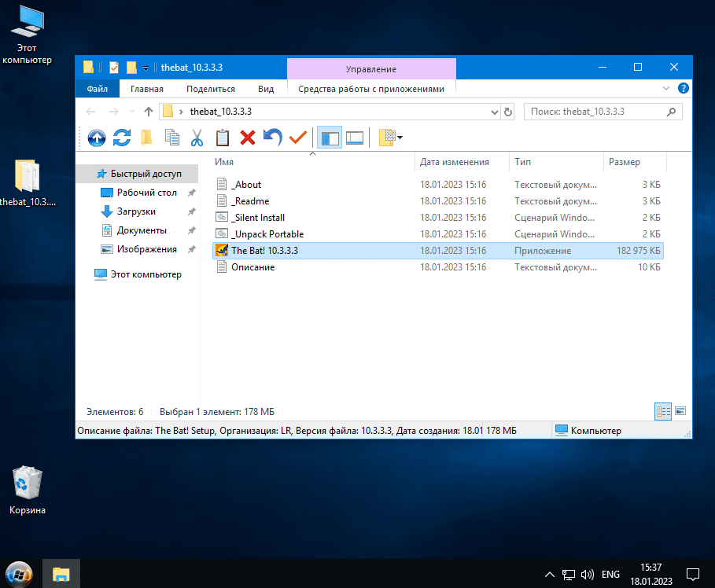Screen dimensions: 715x588
Task: Open Средства работы с приложениями tab
Action: click(371, 89)
